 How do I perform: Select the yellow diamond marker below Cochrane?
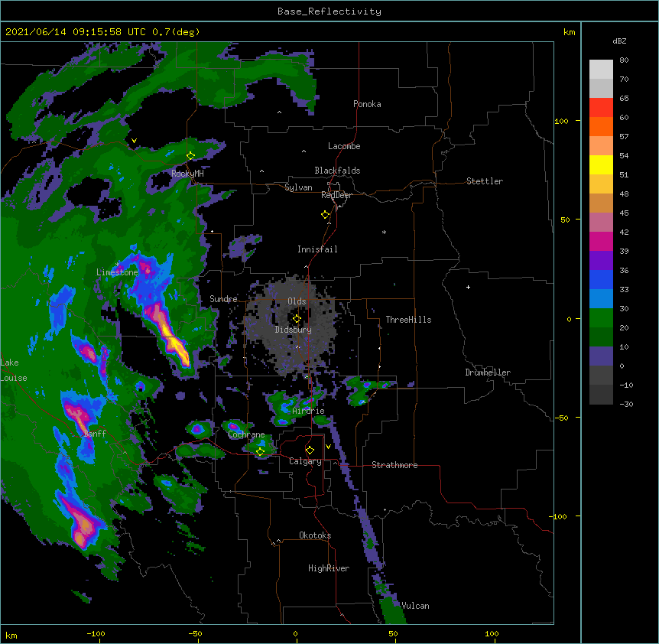click(x=260, y=452)
